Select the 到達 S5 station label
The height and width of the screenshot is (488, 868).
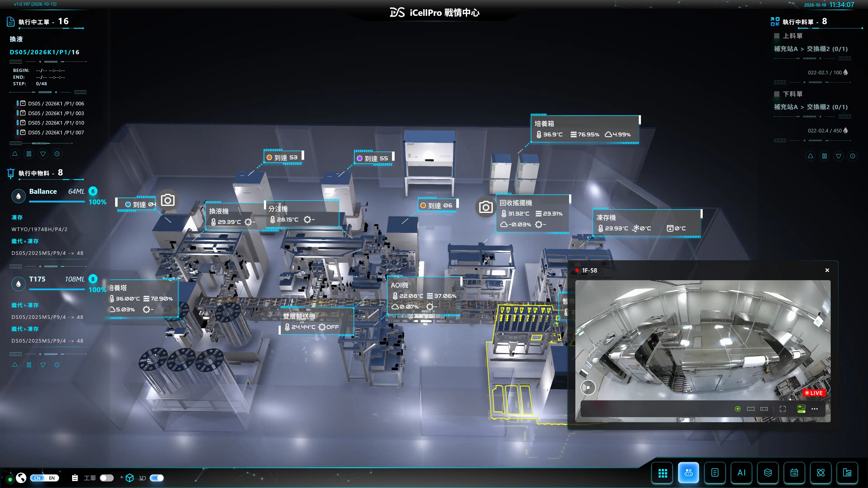click(374, 158)
